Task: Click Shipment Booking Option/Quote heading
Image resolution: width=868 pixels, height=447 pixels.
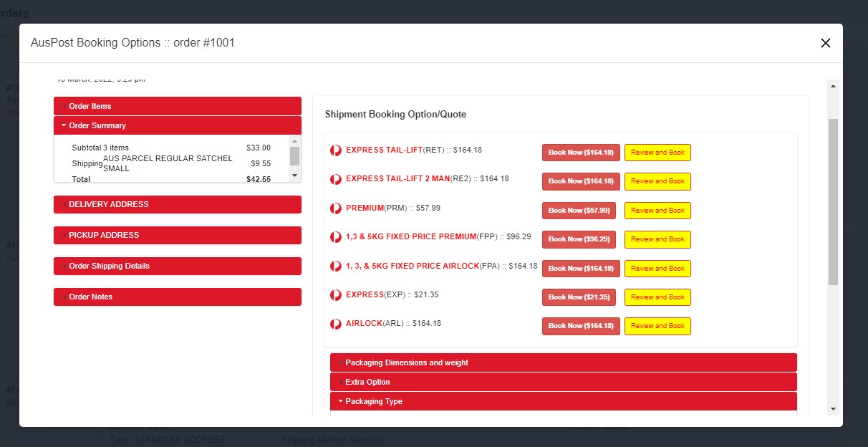Action: [395, 115]
